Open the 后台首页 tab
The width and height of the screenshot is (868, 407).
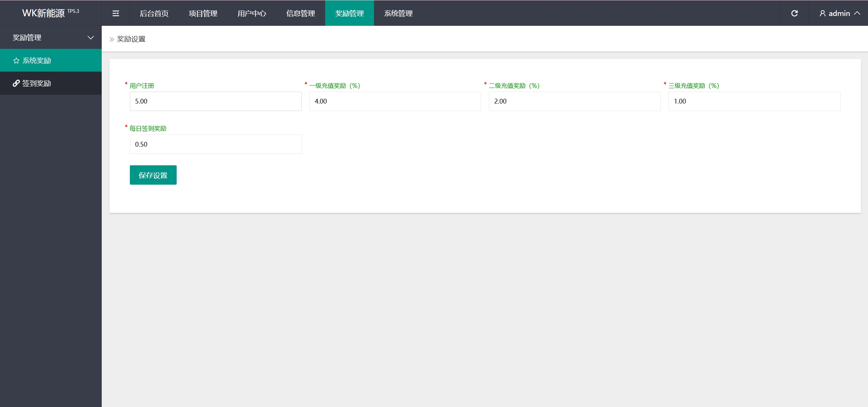154,13
